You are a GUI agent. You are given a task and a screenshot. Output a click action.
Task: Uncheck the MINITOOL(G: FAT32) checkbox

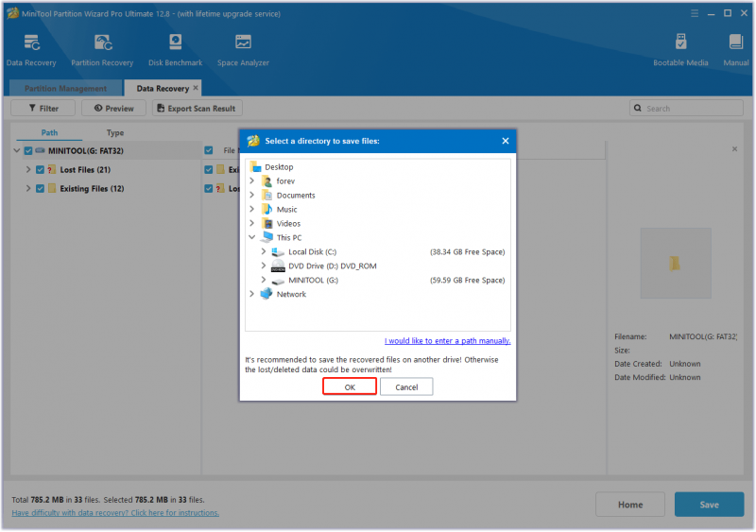28,151
